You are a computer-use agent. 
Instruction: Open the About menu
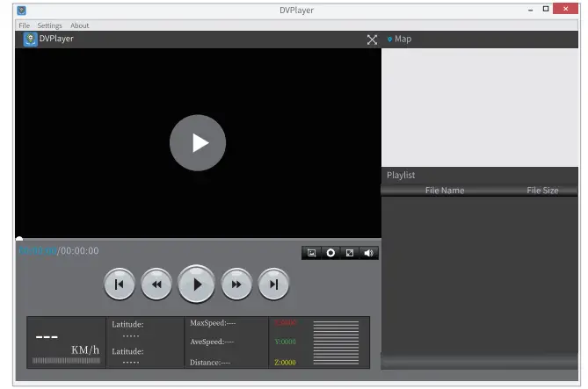click(79, 25)
